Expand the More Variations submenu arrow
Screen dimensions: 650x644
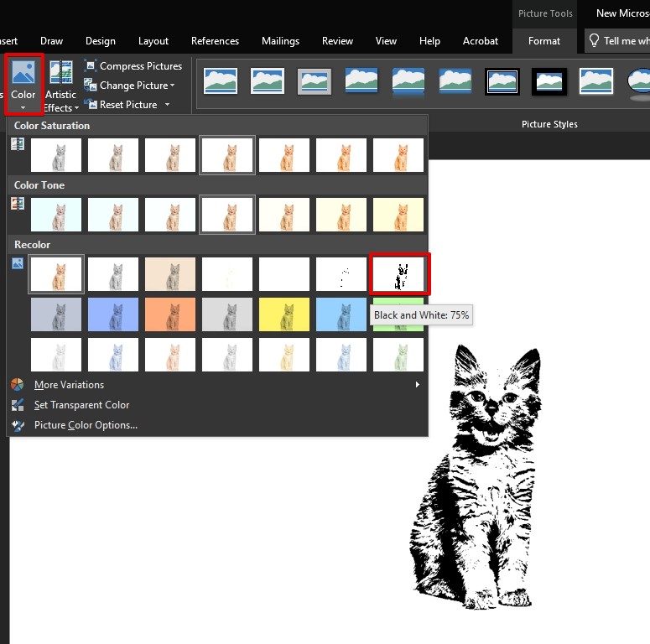[417, 385]
